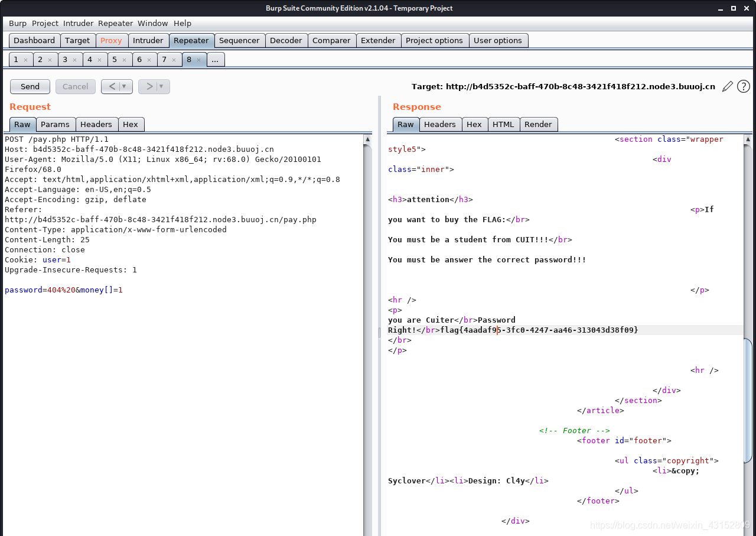Switch to the Intruder tab
This screenshot has height=536, width=756.
pyautogui.click(x=148, y=40)
